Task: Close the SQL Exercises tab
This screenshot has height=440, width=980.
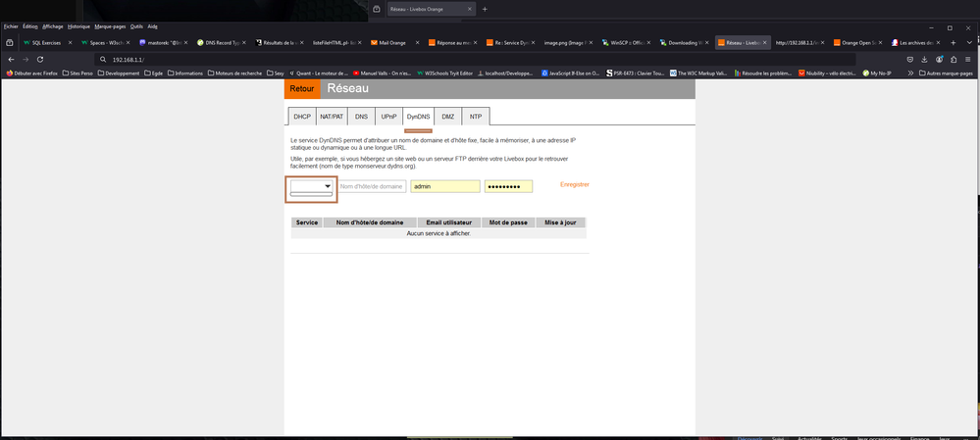Action: pyautogui.click(x=68, y=43)
